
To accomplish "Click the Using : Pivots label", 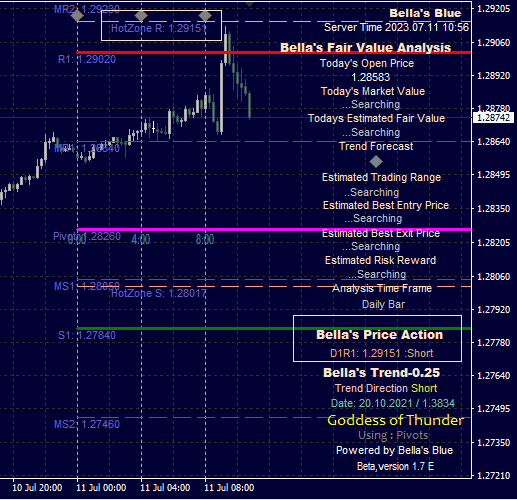I will pyautogui.click(x=393, y=435).
